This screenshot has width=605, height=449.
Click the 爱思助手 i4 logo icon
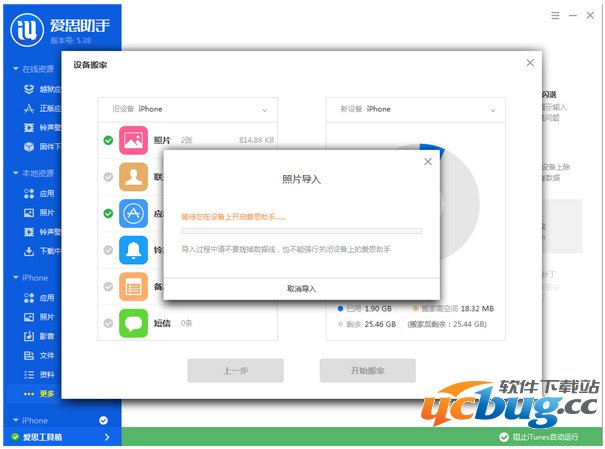(27, 29)
